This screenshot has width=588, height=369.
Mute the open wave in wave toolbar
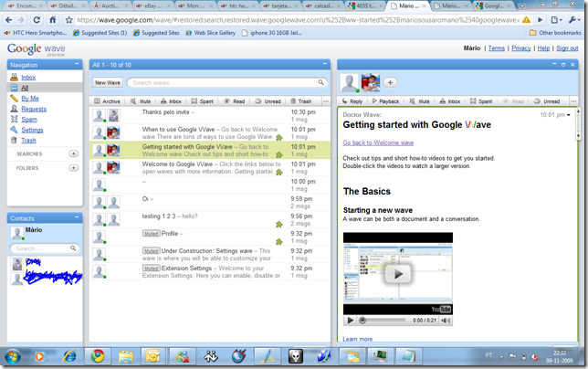[x=420, y=101]
